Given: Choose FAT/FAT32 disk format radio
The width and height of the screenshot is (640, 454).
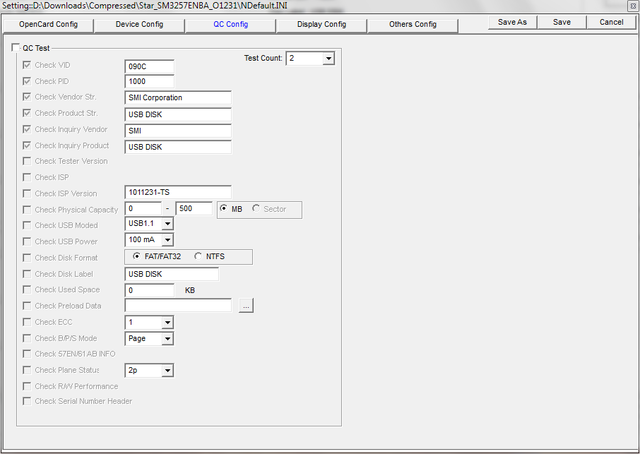Looking at the screenshot, I should point(137,257).
